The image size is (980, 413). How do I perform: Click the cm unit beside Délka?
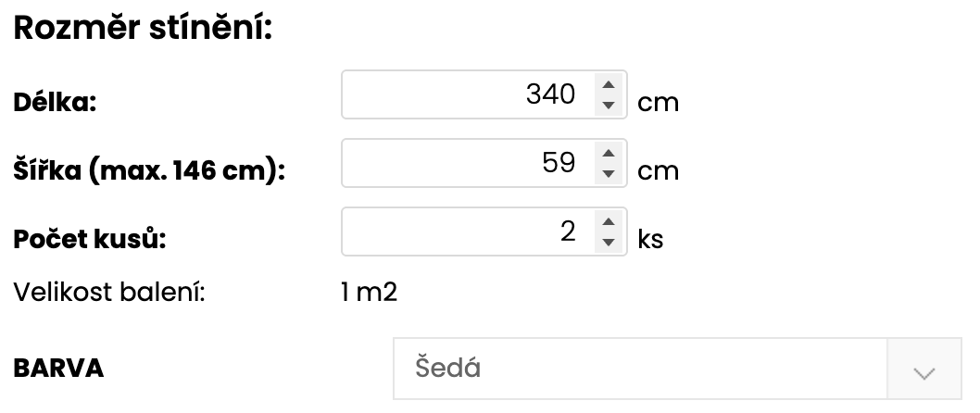[659, 102]
